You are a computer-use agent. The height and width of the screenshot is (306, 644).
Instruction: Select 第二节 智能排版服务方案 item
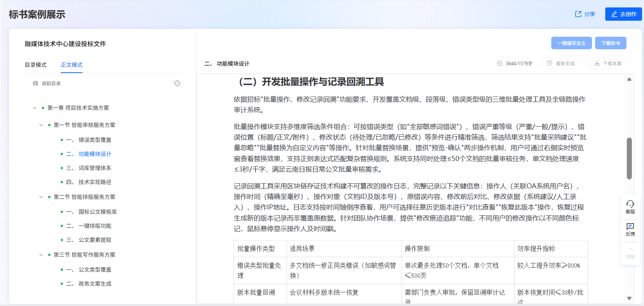coord(85,197)
